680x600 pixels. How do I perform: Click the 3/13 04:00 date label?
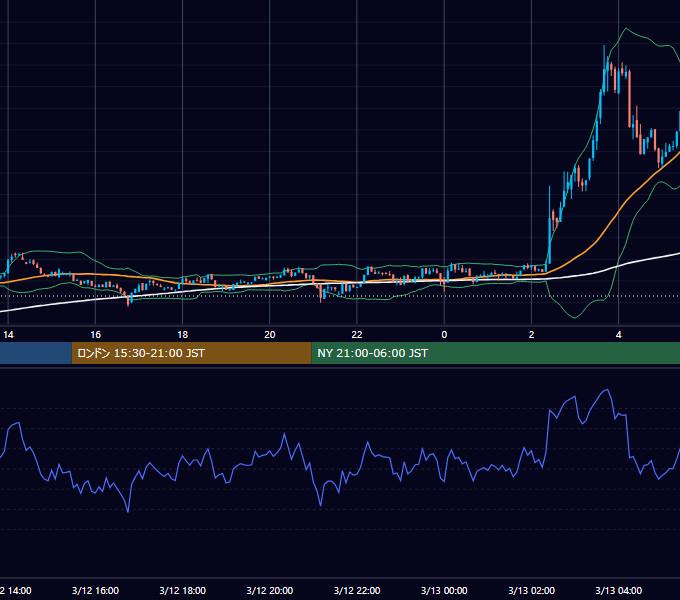(x=618, y=590)
